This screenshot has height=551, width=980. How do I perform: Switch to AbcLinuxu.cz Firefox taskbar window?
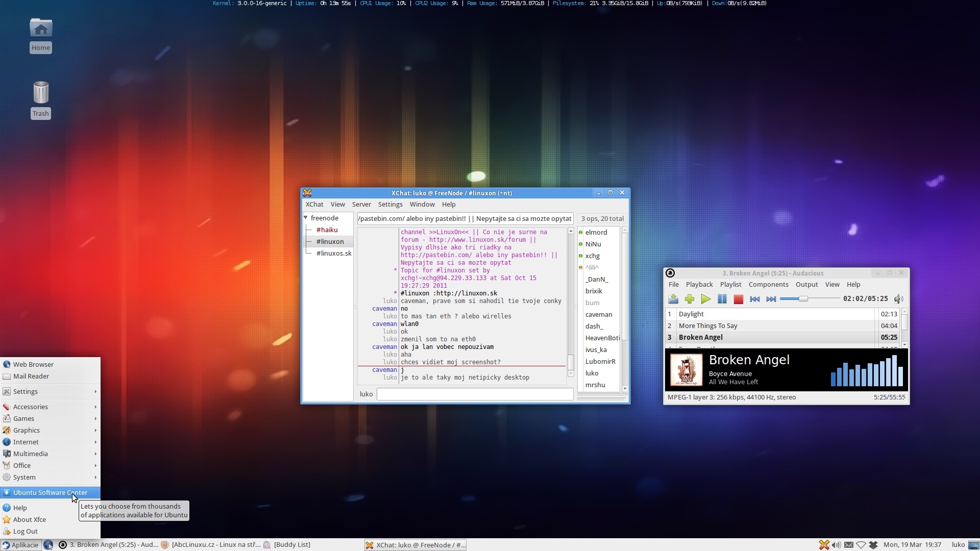[210, 545]
